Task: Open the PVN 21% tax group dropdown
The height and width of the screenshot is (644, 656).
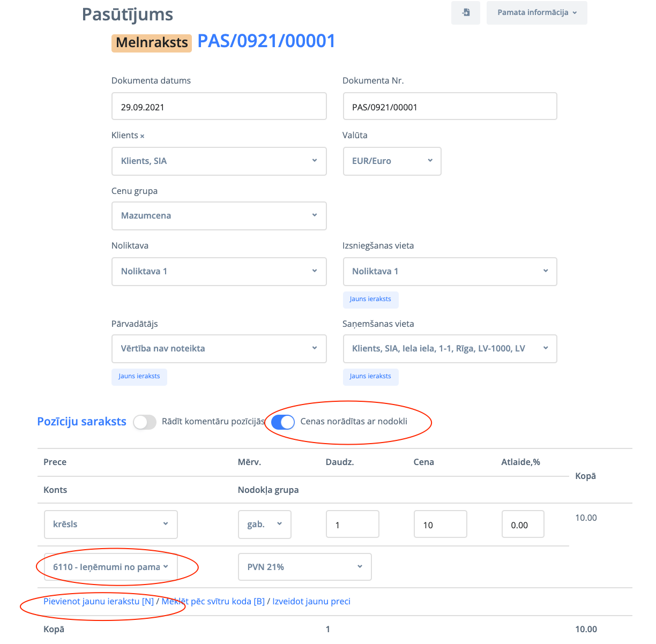Action: [304, 567]
